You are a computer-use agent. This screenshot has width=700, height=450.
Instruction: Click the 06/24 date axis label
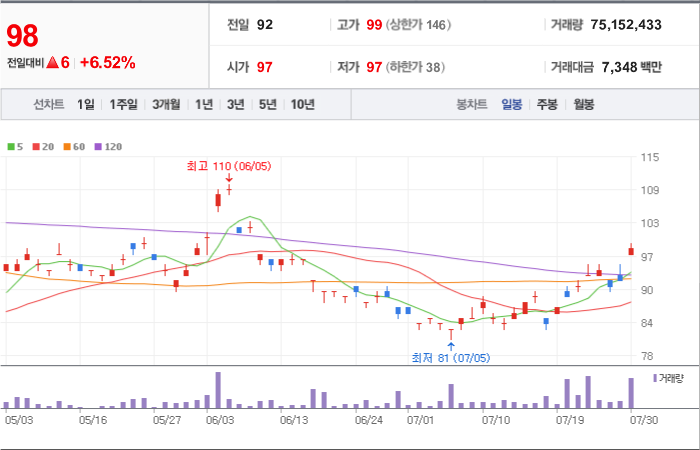pos(369,420)
